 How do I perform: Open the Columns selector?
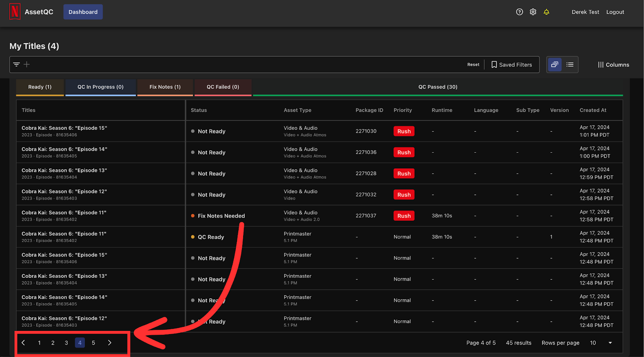[x=613, y=65]
